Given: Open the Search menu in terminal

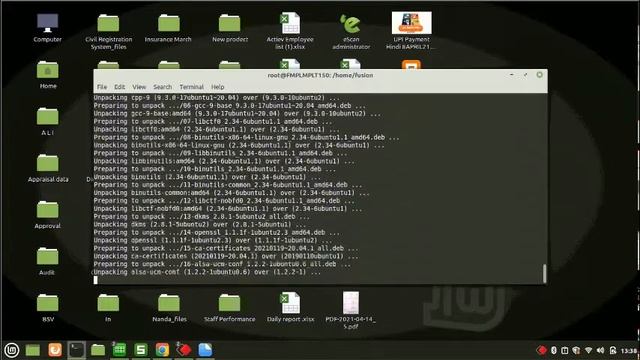Looking at the screenshot, I should [x=162, y=87].
